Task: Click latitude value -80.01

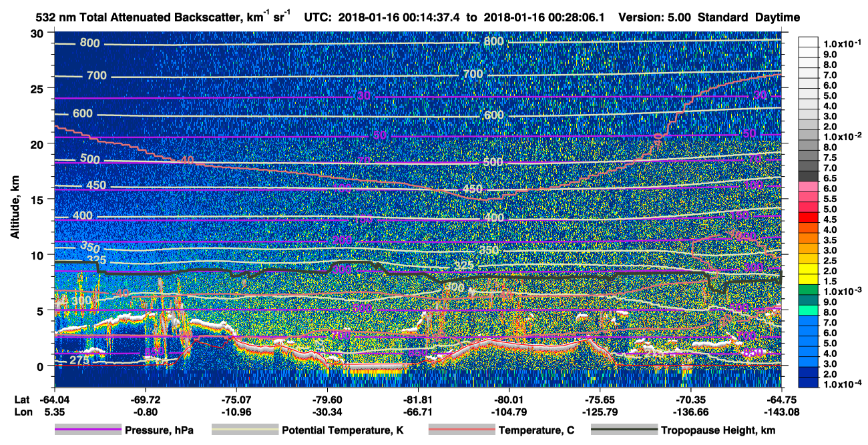Action: click(x=509, y=400)
